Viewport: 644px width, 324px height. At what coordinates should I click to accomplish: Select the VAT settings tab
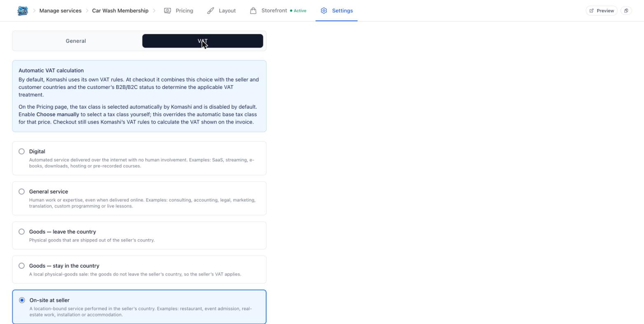[x=203, y=41]
